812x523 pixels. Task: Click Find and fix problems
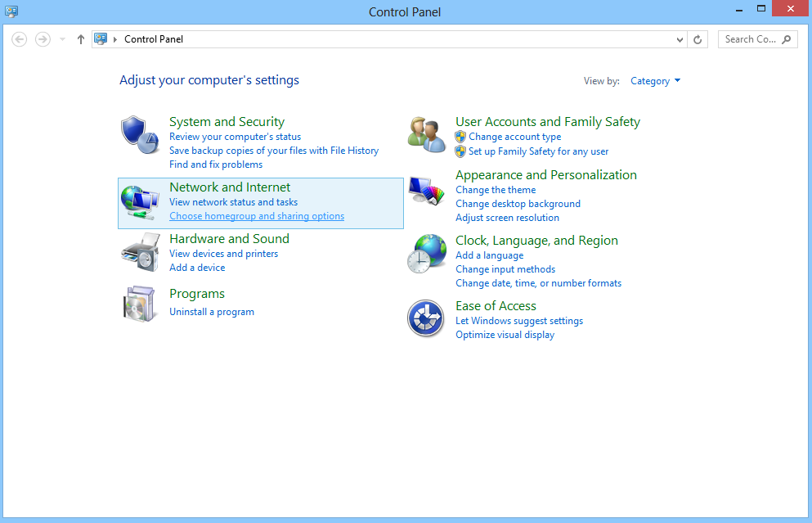[x=216, y=165]
